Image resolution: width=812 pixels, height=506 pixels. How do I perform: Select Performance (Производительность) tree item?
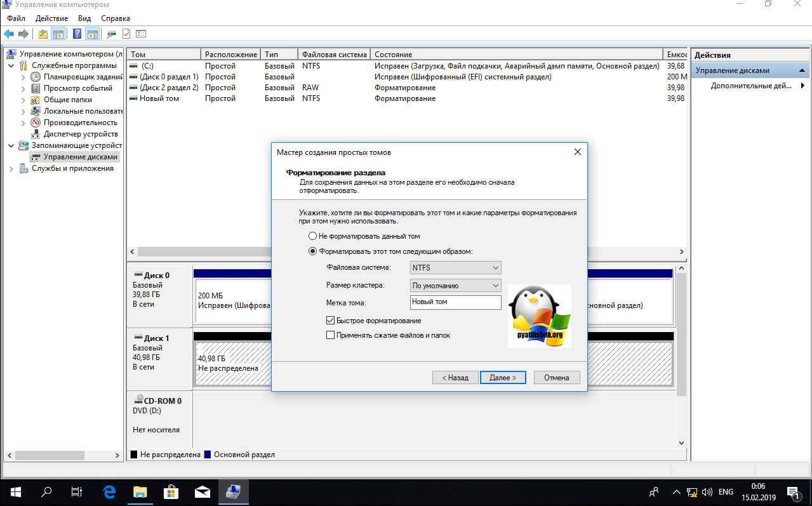click(80, 123)
